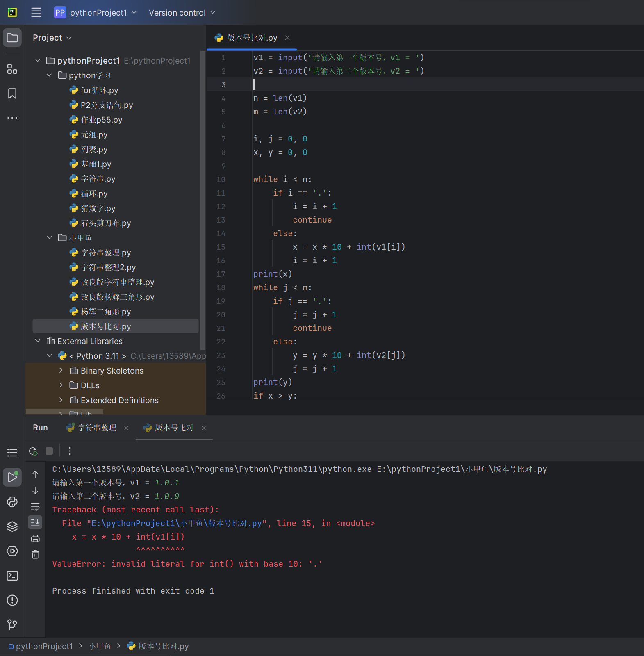
Task: Open the Git version control tool window
Action: coord(12,625)
